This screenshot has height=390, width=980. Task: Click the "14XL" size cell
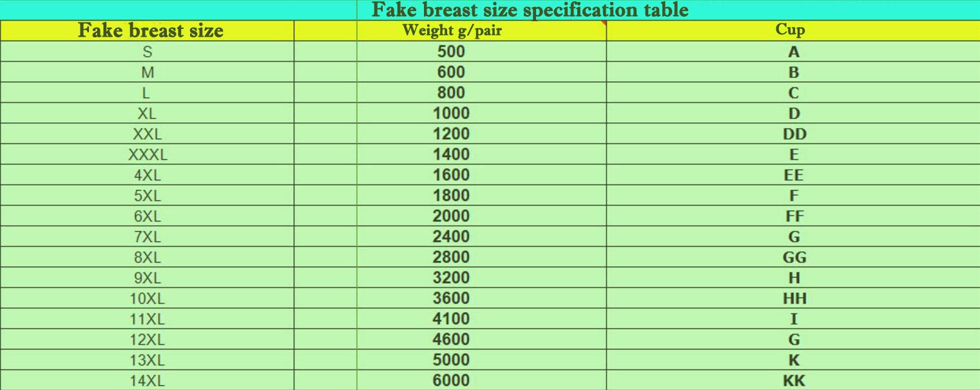coord(147,381)
